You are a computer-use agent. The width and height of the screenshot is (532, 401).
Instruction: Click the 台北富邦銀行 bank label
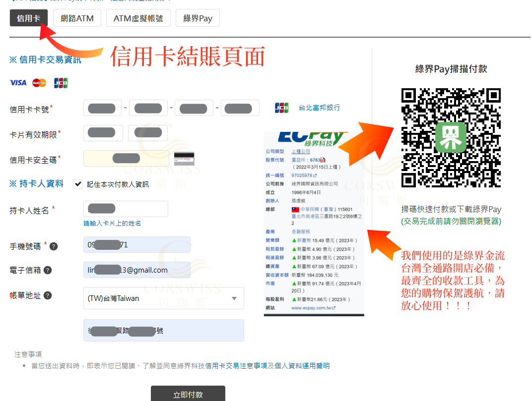(319, 108)
